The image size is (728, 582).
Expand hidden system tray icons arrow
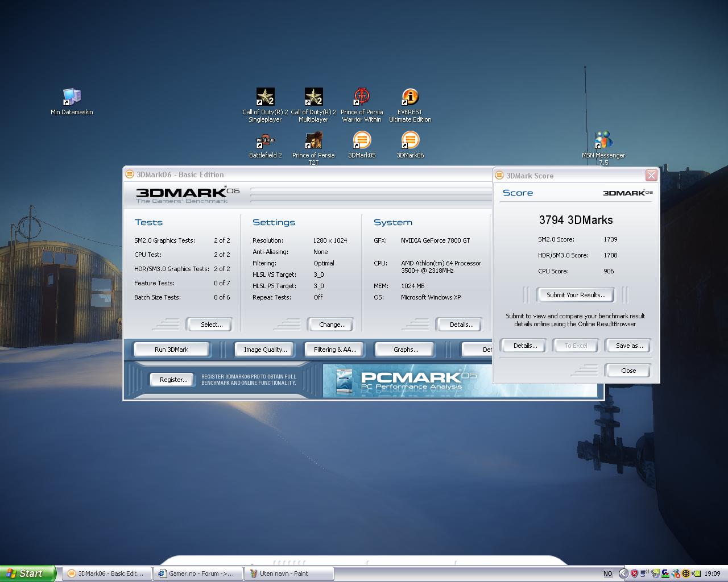pyautogui.click(x=624, y=573)
